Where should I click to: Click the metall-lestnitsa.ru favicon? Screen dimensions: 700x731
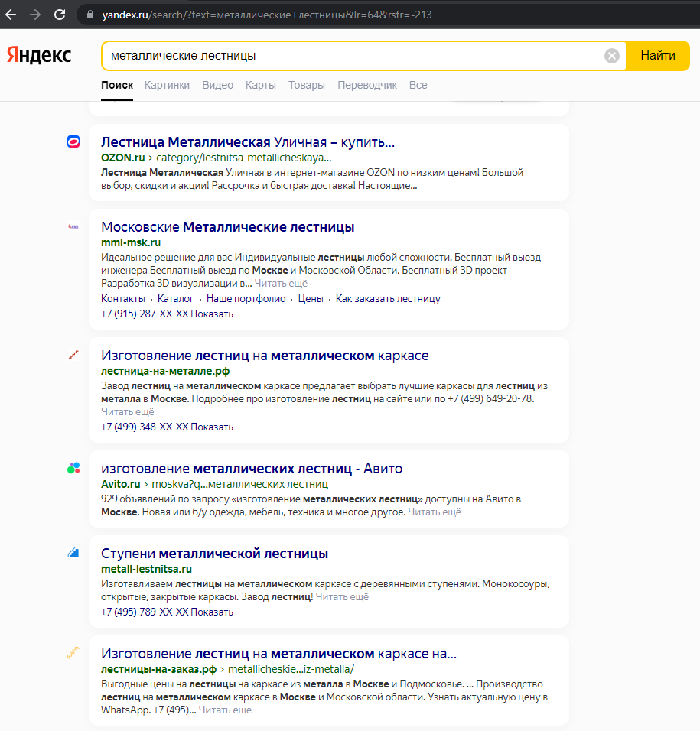click(x=73, y=553)
